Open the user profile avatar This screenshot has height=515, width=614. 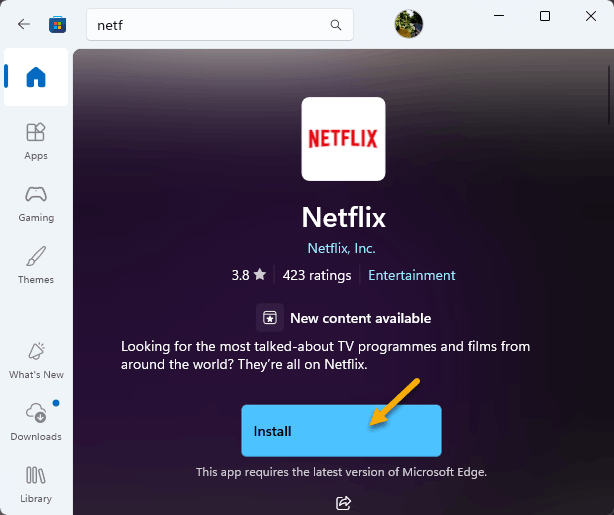408,24
